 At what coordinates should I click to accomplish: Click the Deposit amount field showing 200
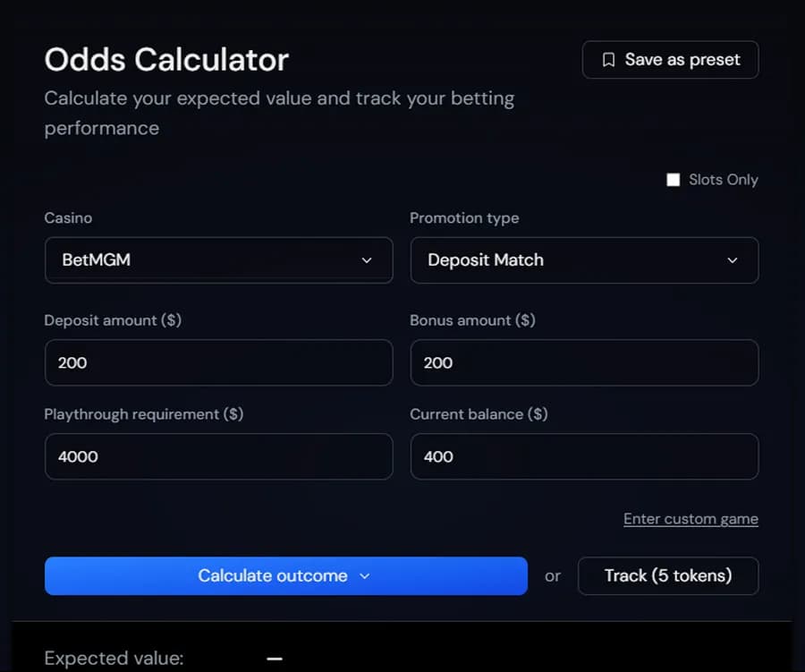tap(218, 362)
